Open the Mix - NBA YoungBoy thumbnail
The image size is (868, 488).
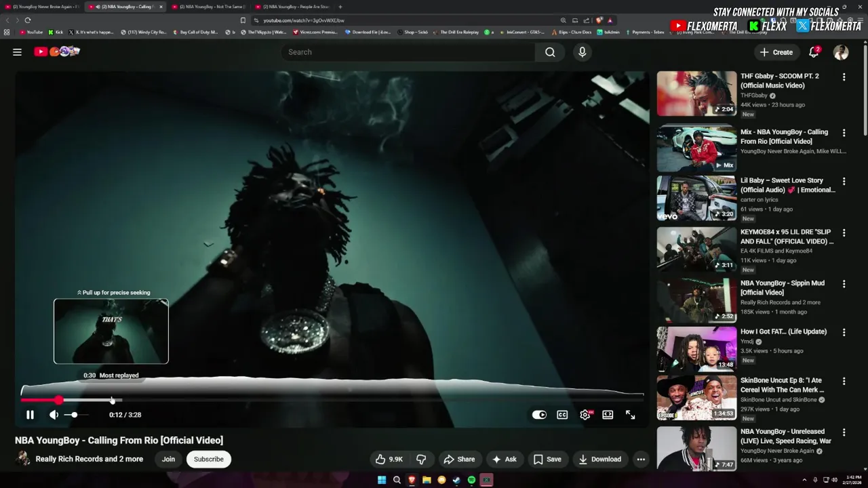[x=696, y=147]
